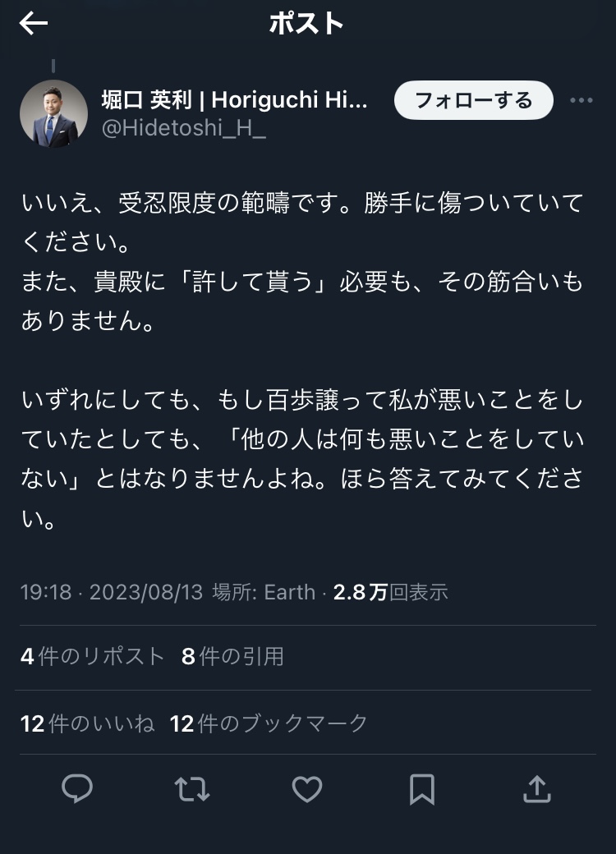Tap the @Hidetoshi_H_ username handle
The height and width of the screenshot is (854, 616).
click(x=182, y=129)
